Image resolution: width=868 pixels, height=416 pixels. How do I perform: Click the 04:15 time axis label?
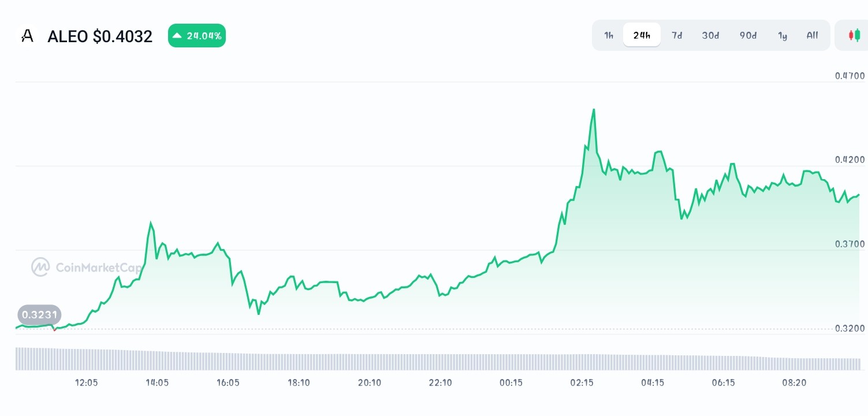pyautogui.click(x=653, y=382)
